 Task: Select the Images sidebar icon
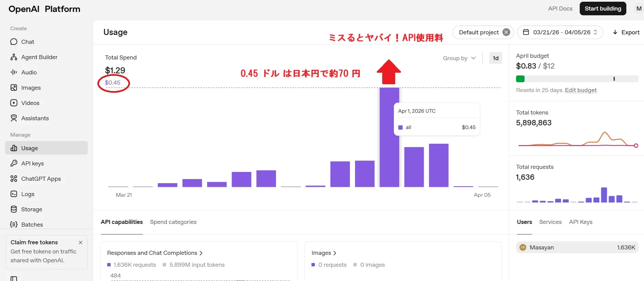coord(14,88)
